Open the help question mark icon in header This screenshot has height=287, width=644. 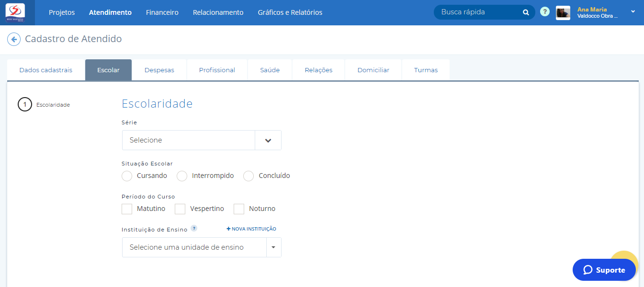[544, 12]
